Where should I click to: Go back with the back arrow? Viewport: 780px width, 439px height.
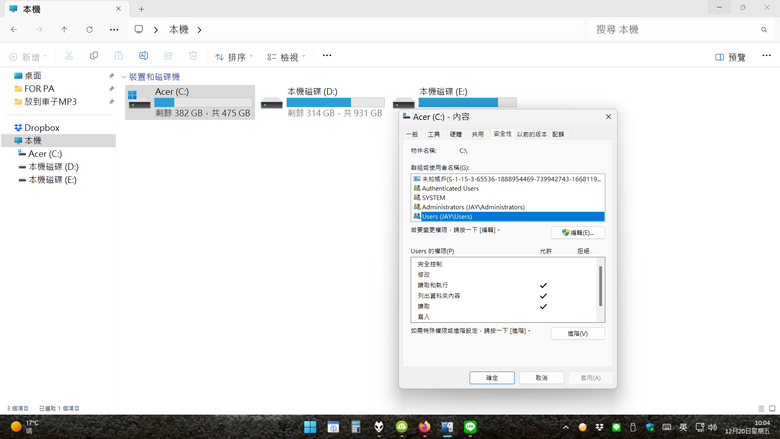(14, 30)
